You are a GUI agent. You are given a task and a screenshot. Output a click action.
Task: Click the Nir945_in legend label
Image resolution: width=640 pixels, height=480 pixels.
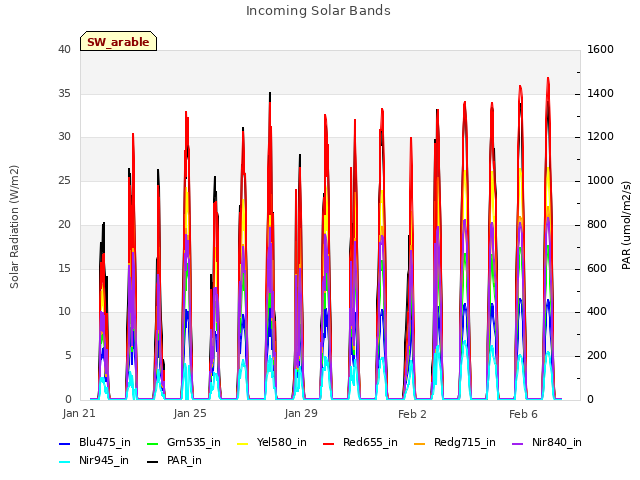[104, 460]
